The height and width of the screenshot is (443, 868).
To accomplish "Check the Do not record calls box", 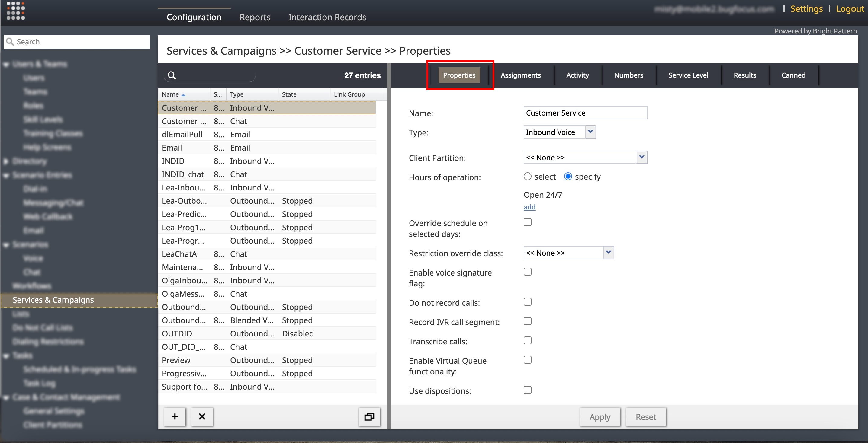I will (528, 302).
